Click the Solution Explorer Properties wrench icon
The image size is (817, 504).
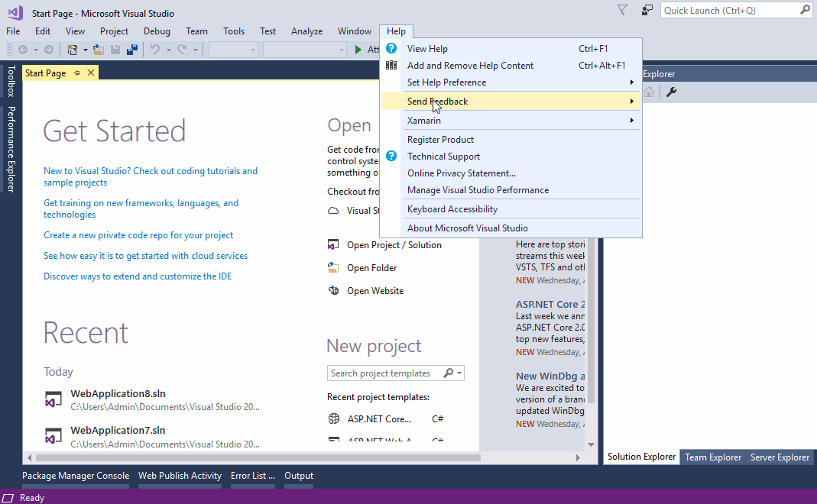(x=671, y=92)
